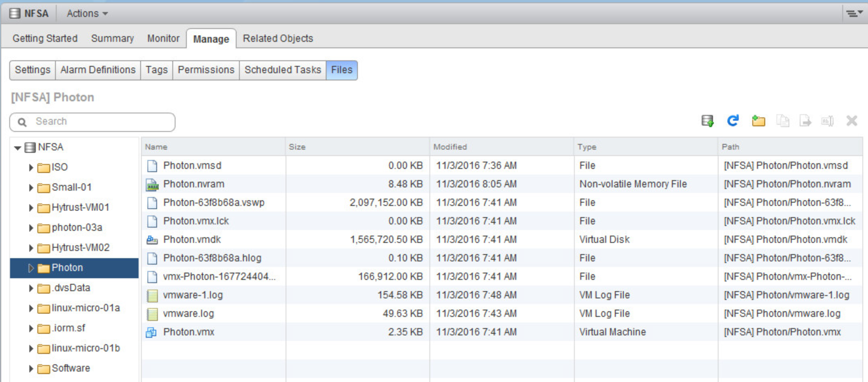
Task: Open the panel options menu in top-right corner
Action: click(854, 14)
